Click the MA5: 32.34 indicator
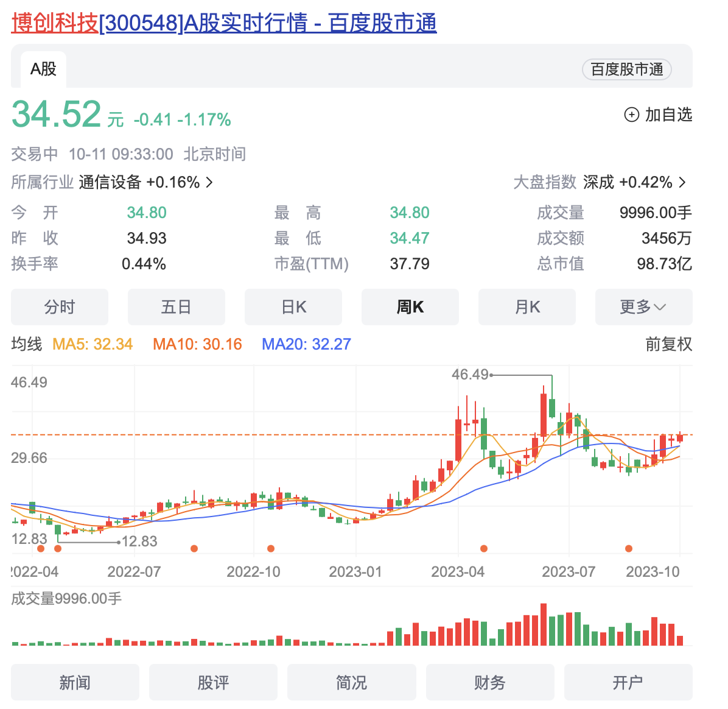Viewport: 728px width, 709px height. (93, 344)
